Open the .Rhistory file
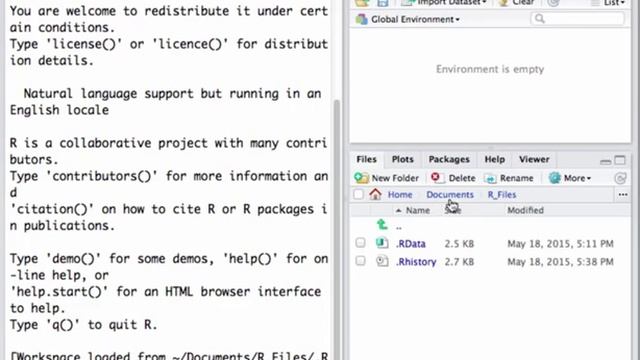This screenshot has width=640, height=360. (x=416, y=262)
